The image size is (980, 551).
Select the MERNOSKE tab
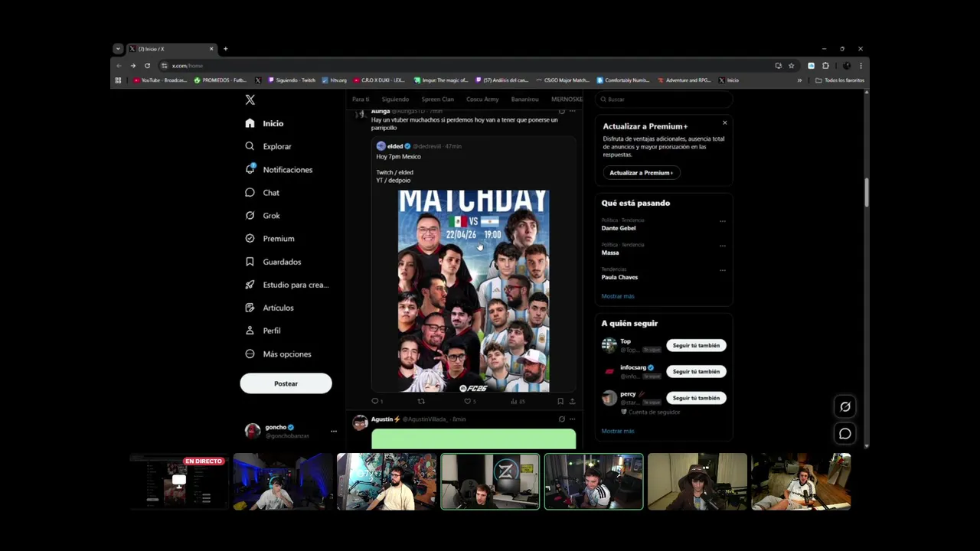tap(567, 99)
